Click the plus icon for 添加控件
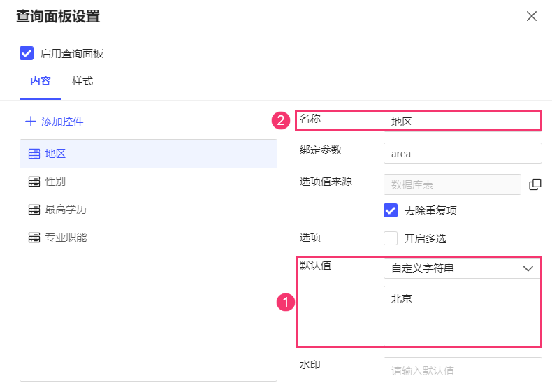 coord(31,121)
